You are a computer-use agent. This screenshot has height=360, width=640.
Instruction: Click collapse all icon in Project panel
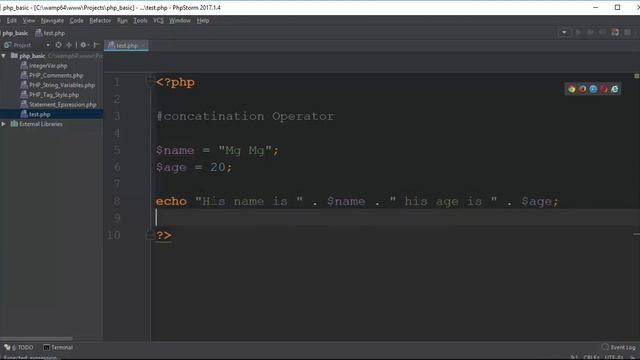click(x=69, y=45)
